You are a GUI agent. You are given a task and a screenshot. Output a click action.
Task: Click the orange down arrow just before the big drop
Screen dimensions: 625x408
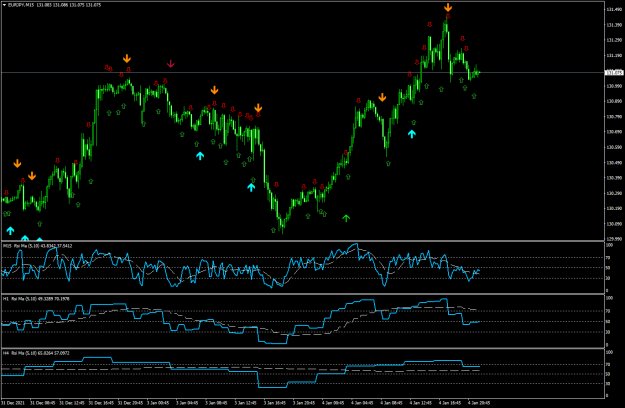(x=258, y=108)
